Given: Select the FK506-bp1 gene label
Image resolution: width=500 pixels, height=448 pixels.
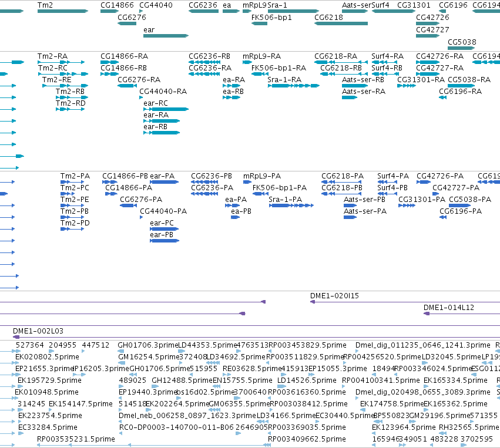Looking at the screenshot, I should coord(271,17).
